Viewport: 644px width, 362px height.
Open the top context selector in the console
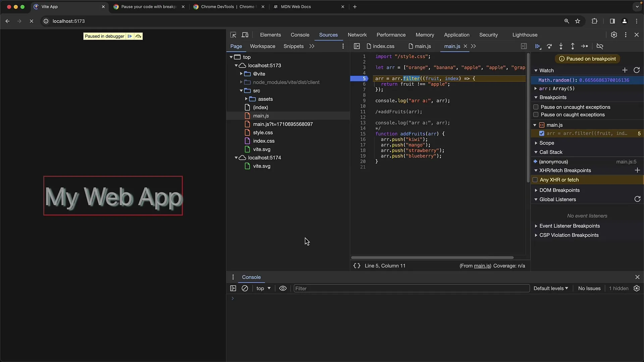[264, 288]
